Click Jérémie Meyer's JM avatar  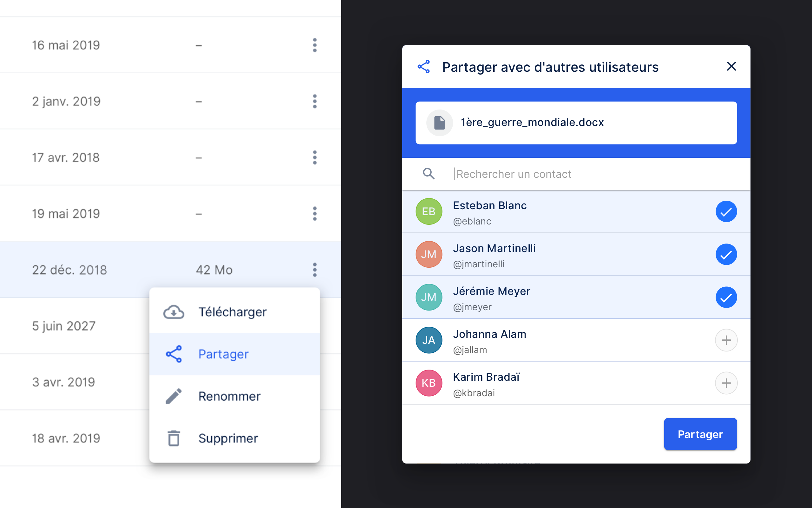coord(429,297)
